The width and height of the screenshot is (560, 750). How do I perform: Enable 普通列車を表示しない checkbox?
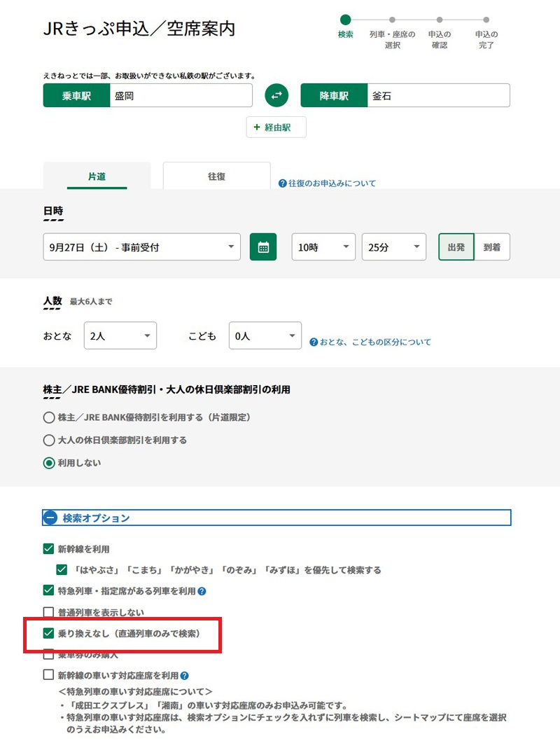pyautogui.click(x=48, y=613)
